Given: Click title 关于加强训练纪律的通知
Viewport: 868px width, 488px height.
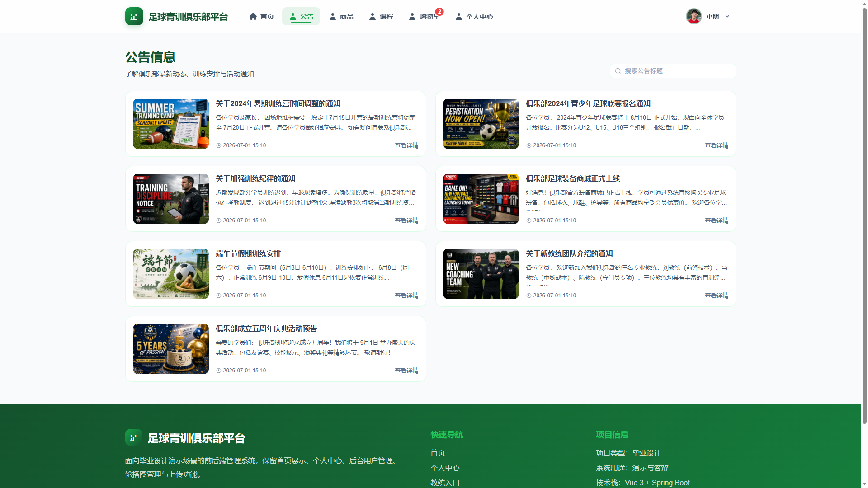Looking at the screenshot, I should tap(255, 178).
